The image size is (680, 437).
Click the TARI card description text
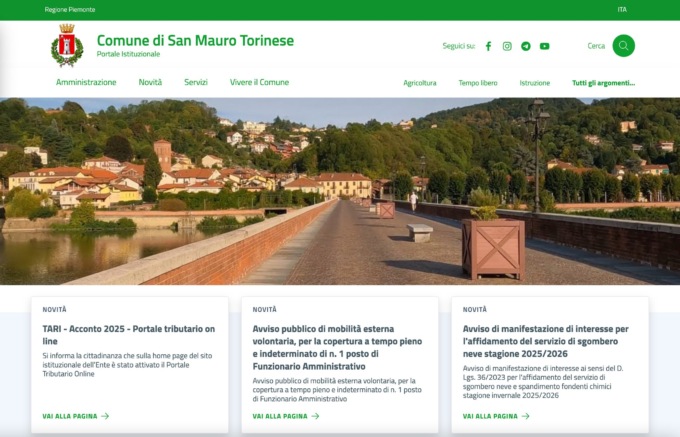pyautogui.click(x=128, y=365)
